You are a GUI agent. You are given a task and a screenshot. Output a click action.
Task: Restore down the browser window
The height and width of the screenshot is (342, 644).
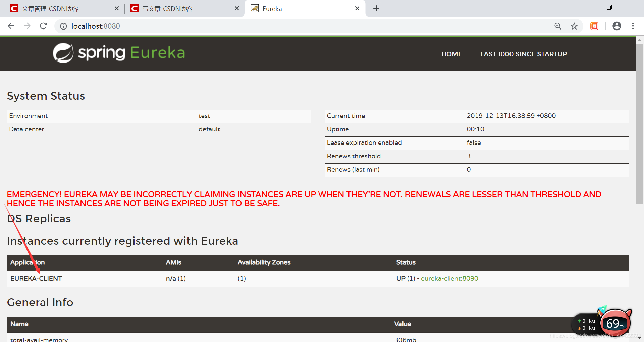click(x=609, y=7)
